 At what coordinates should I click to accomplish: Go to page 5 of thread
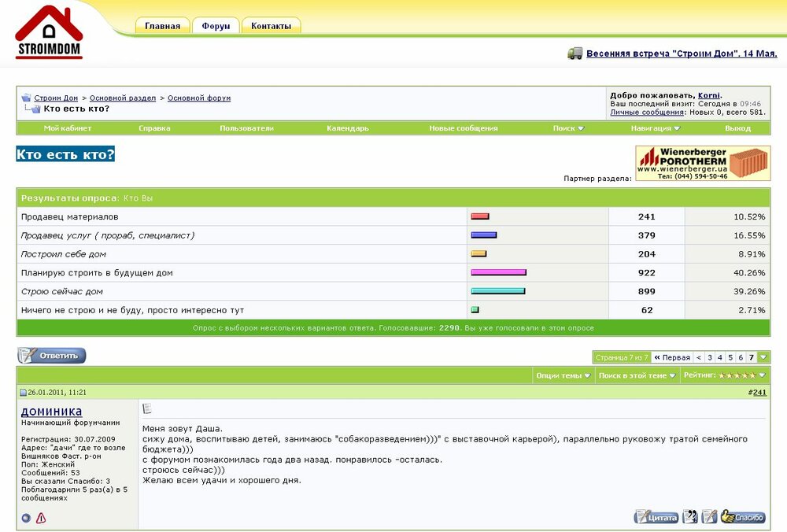[730, 357]
